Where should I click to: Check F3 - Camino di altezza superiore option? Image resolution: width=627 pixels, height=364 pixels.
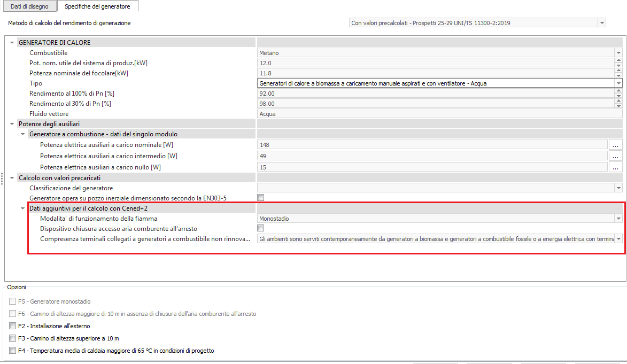point(12,338)
